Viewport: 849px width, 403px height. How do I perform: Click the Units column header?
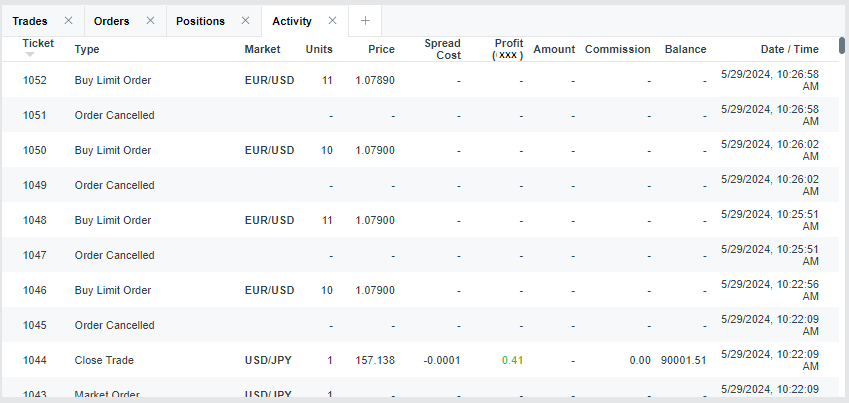point(319,49)
